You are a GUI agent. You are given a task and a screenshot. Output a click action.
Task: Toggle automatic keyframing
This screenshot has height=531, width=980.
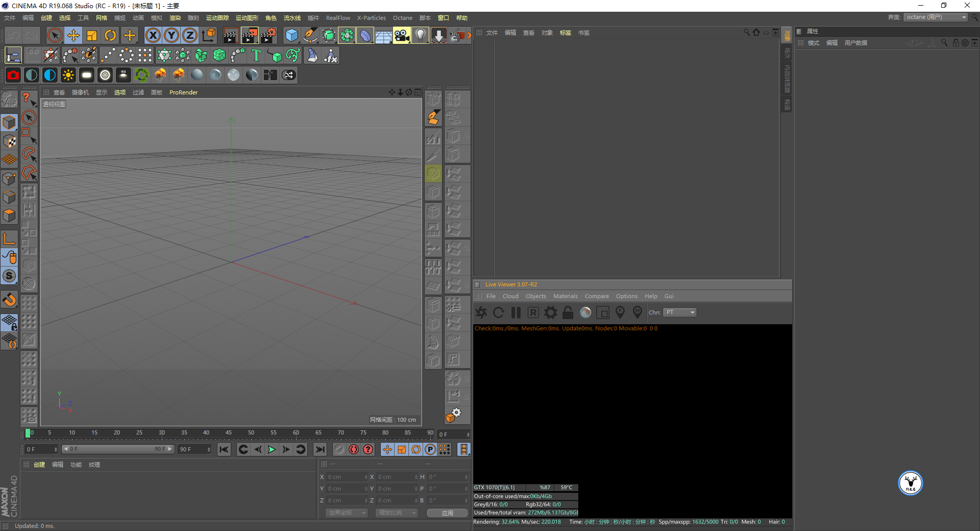(x=354, y=449)
